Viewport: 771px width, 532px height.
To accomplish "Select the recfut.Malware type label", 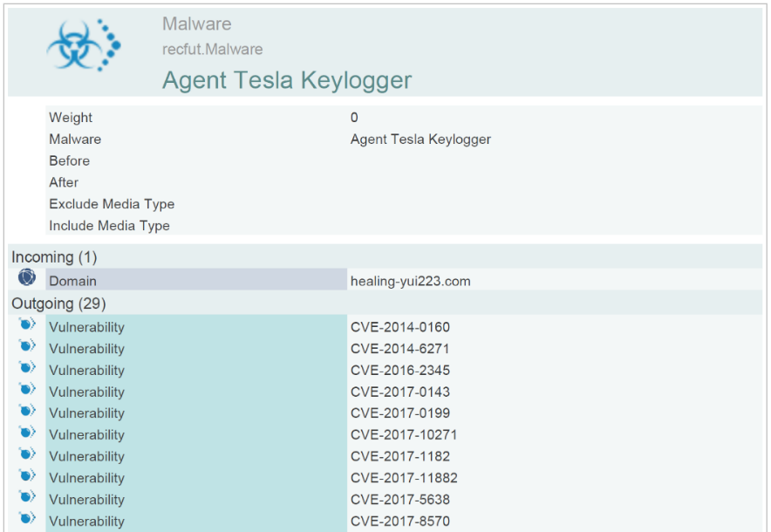I will pos(213,49).
